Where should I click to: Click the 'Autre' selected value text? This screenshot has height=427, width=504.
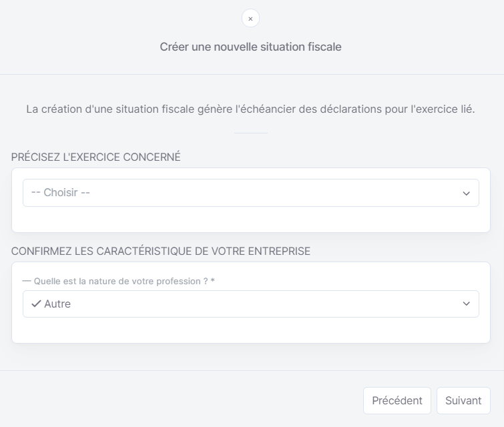(x=57, y=304)
